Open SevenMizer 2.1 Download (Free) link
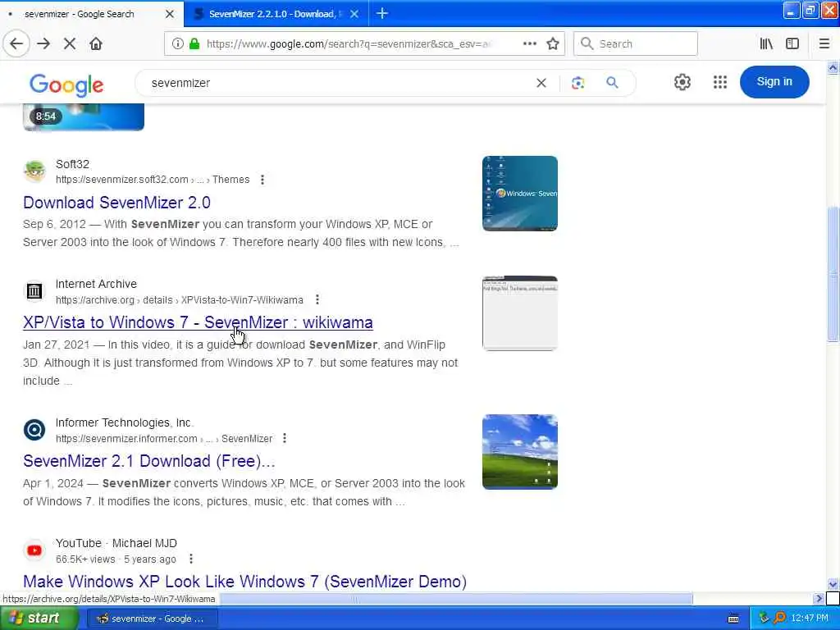Image resolution: width=840 pixels, height=630 pixels. pyautogui.click(x=149, y=461)
